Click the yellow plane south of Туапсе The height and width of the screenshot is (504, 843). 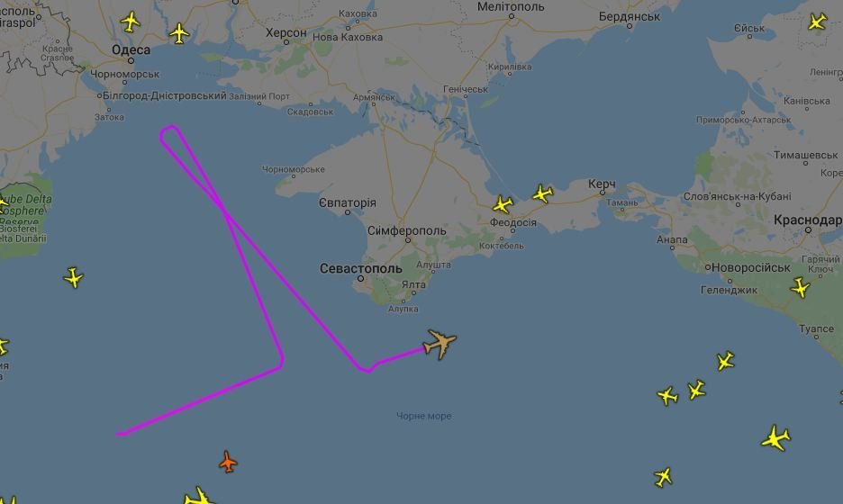[725, 361]
